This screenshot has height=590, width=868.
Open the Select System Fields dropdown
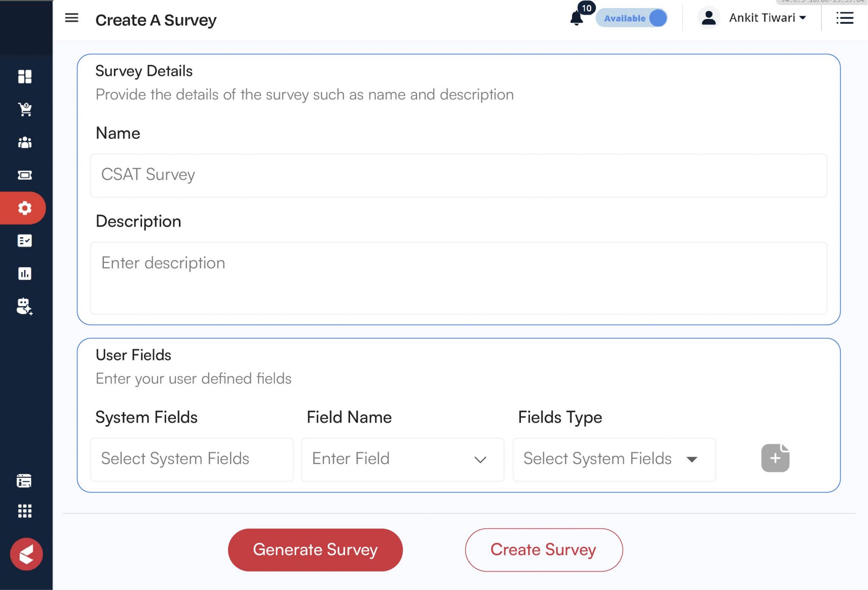(192, 459)
